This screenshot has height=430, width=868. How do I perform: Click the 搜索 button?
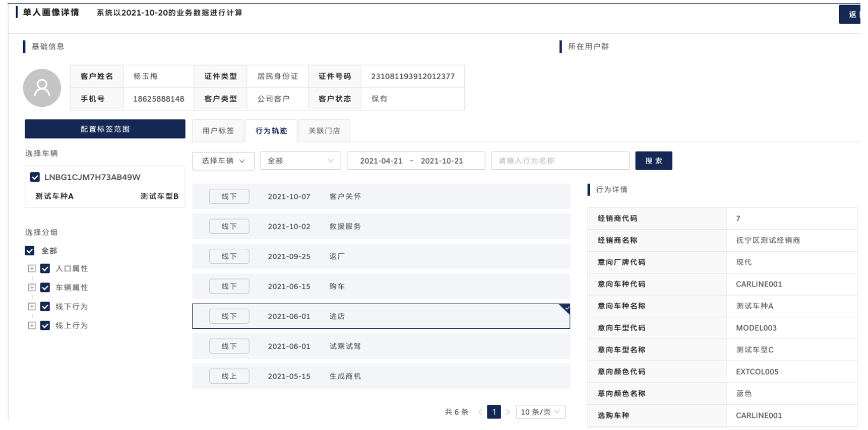click(x=653, y=161)
